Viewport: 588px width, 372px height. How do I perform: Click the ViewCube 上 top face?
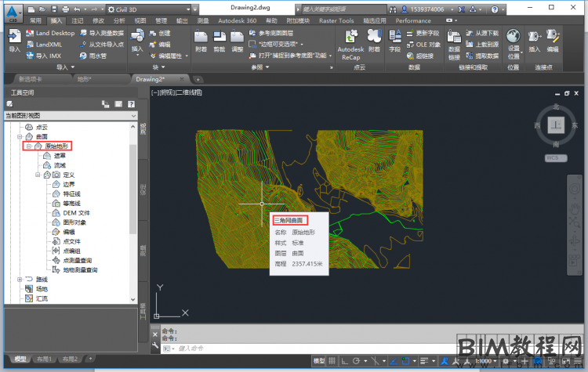tap(556, 125)
